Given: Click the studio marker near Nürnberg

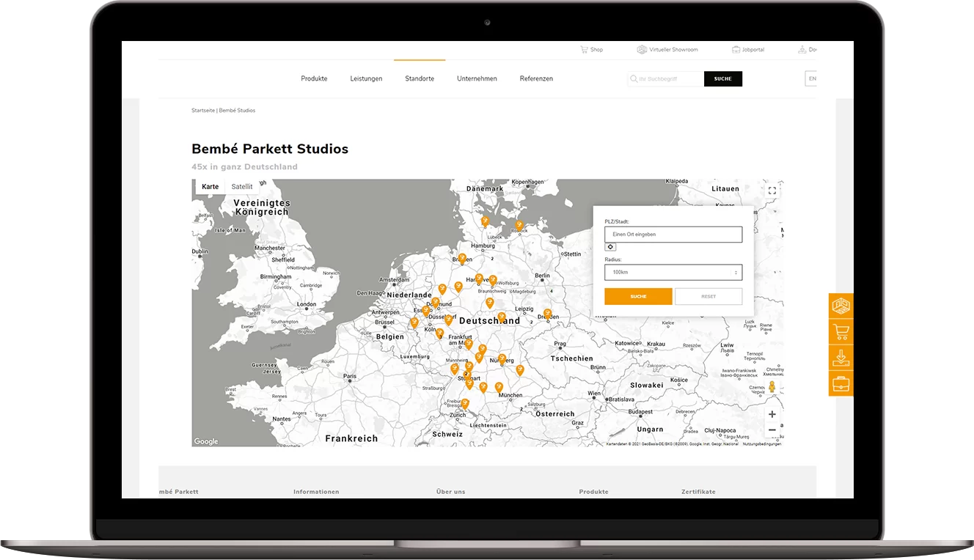Looking at the screenshot, I should tap(502, 359).
